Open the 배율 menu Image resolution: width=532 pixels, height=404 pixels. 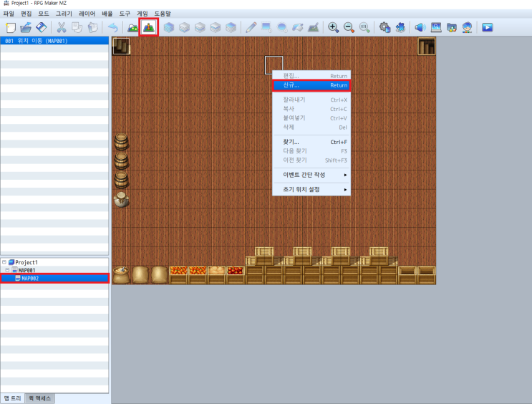(107, 14)
